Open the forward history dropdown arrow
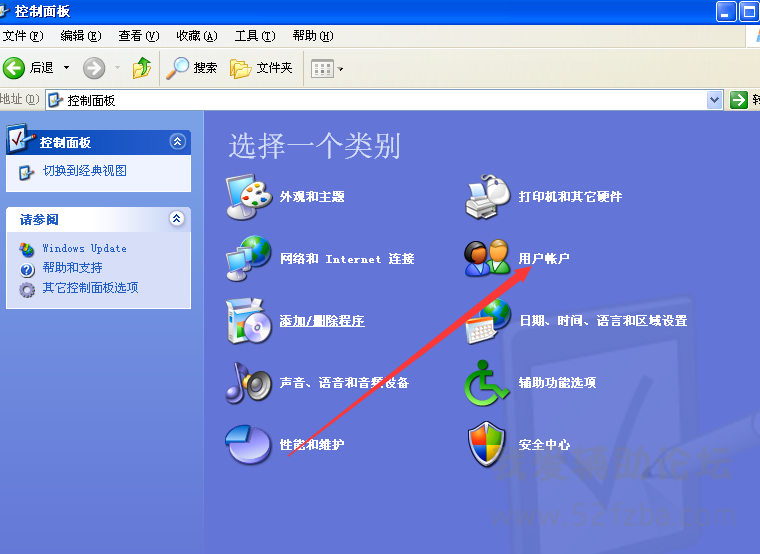Viewport: 760px width, 554px height. pyautogui.click(x=117, y=68)
